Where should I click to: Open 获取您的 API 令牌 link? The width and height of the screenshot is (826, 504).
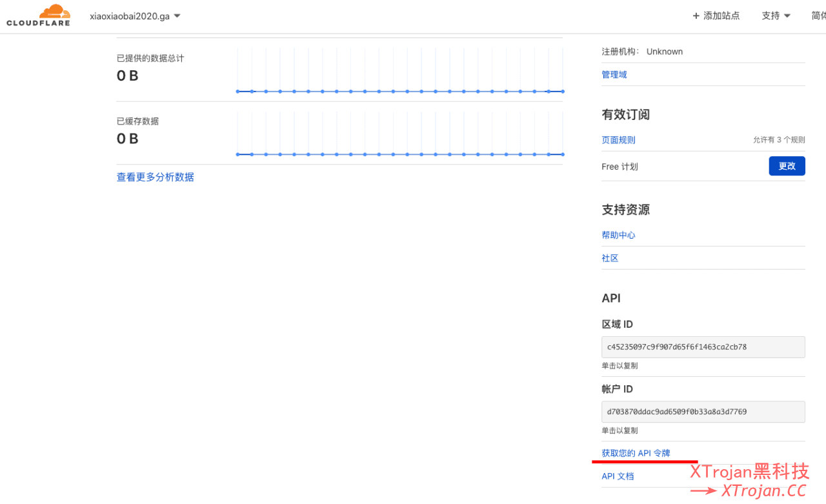(636, 453)
